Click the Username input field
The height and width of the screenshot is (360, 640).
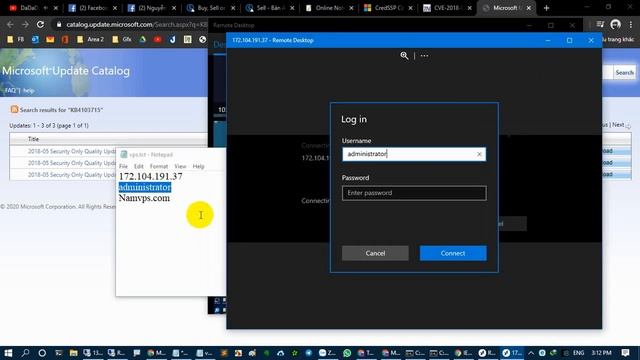[x=414, y=154]
